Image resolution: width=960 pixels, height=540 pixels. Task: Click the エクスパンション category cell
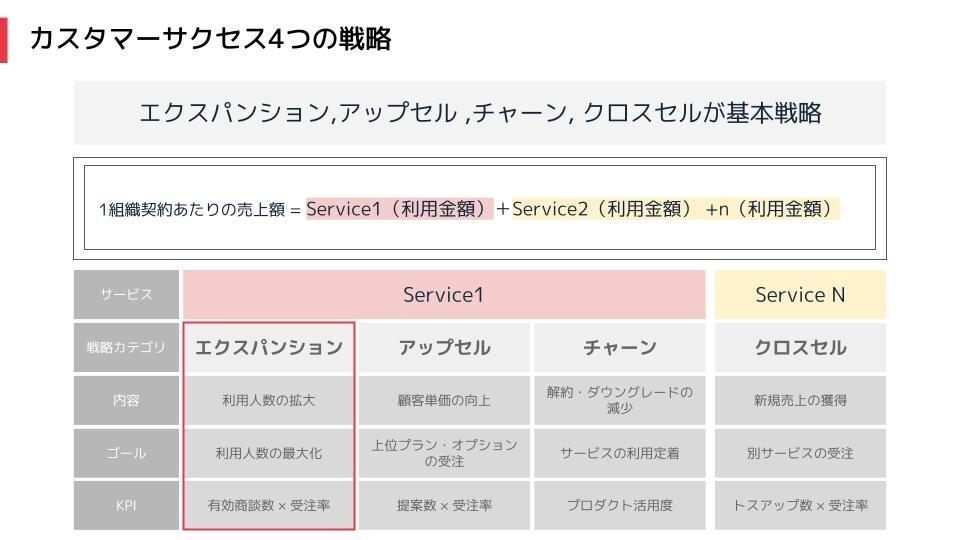pos(269,348)
